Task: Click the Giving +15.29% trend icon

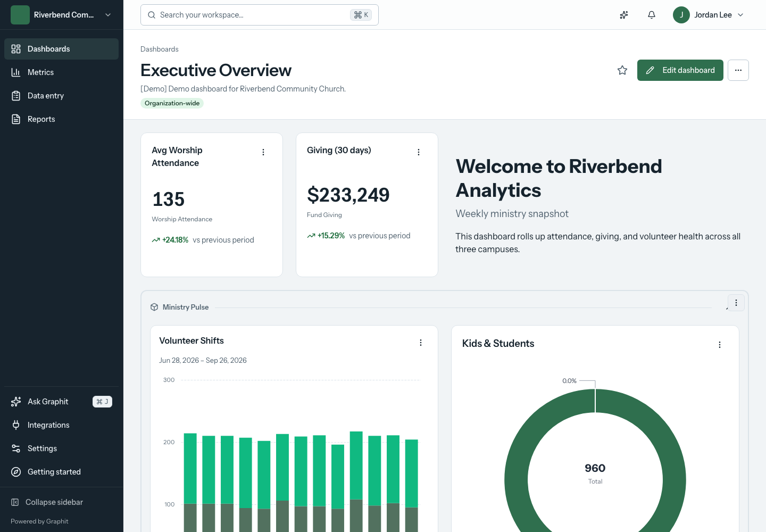Action: pos(311,236)
